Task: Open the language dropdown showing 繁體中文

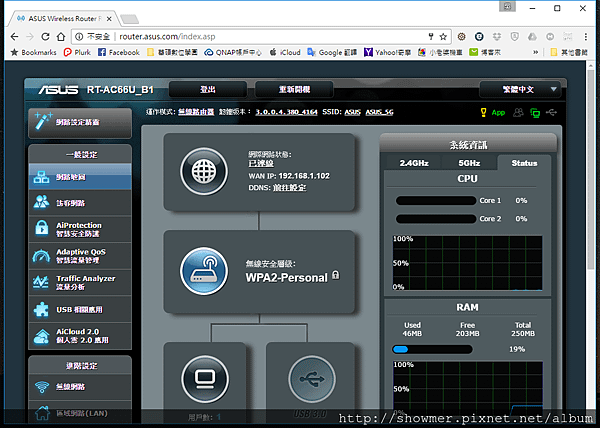Action: (520, 90)
